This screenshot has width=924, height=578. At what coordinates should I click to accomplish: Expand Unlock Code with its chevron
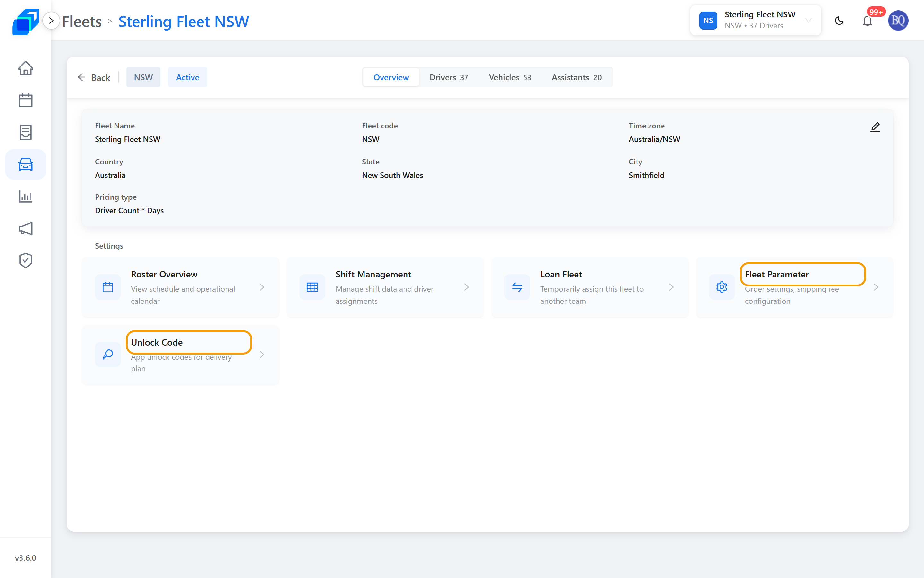point(262,355)
